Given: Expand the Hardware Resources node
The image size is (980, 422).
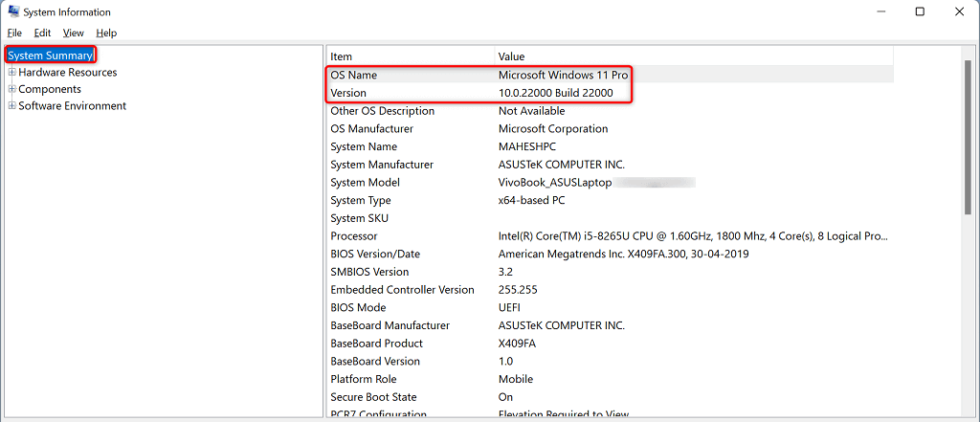Looking at the screenshot, I should (12, 73).
